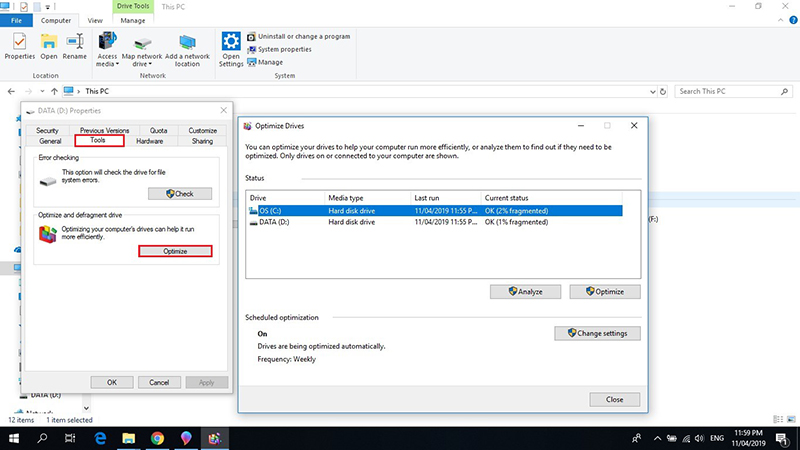
Task: Open the volume control in tray
Action: point(699,438)
